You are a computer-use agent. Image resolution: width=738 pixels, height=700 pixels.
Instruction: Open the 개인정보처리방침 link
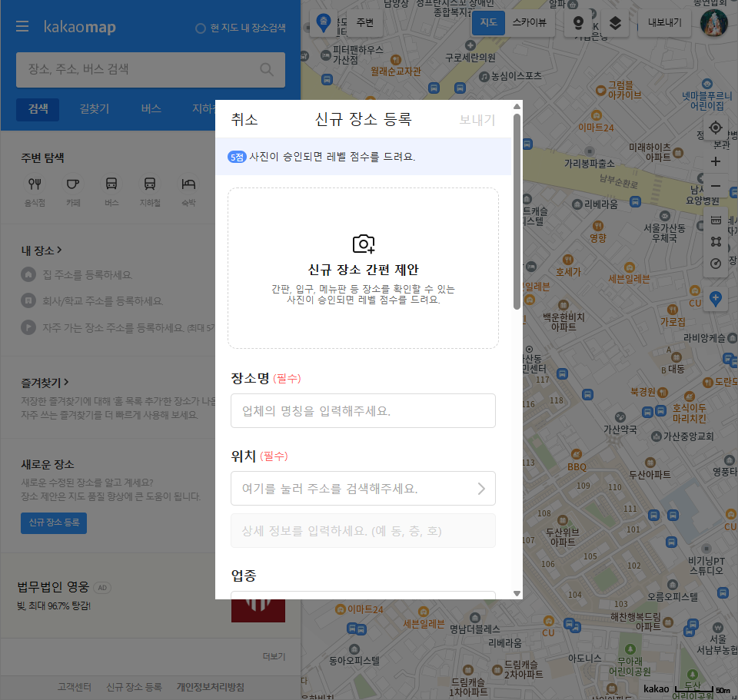click(x=211, y=687)
